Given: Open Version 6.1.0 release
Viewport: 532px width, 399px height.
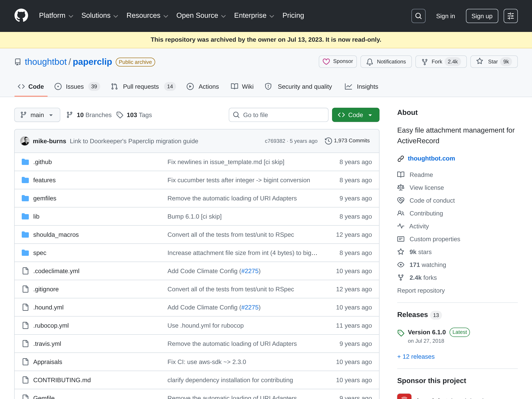Looking at the screenshot, I should 427,332.
